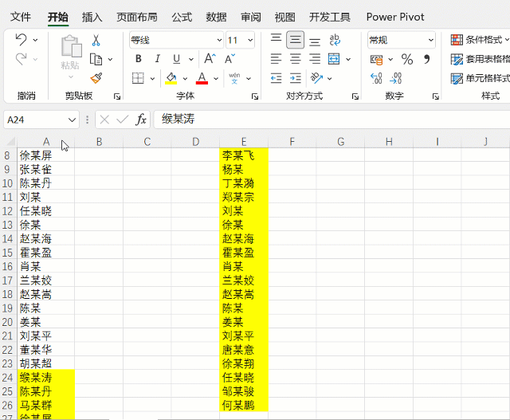Open the font name dropdown
The image size is (510, 420).
(x=219, y=40)
